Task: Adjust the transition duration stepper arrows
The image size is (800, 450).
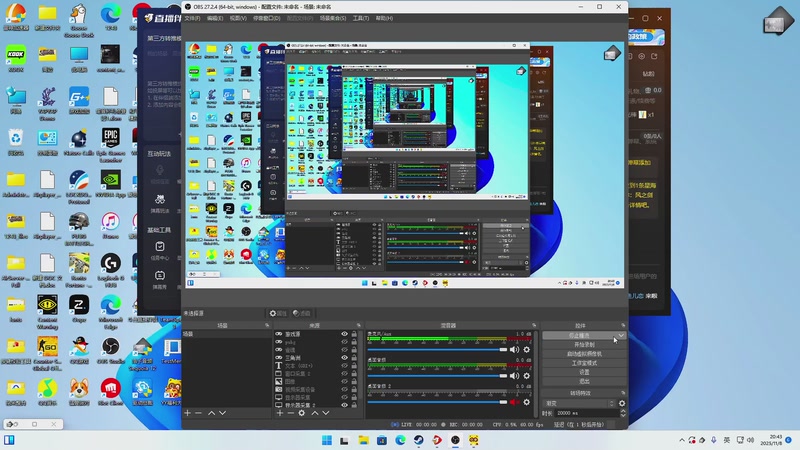Action: (x=622, y=413)
